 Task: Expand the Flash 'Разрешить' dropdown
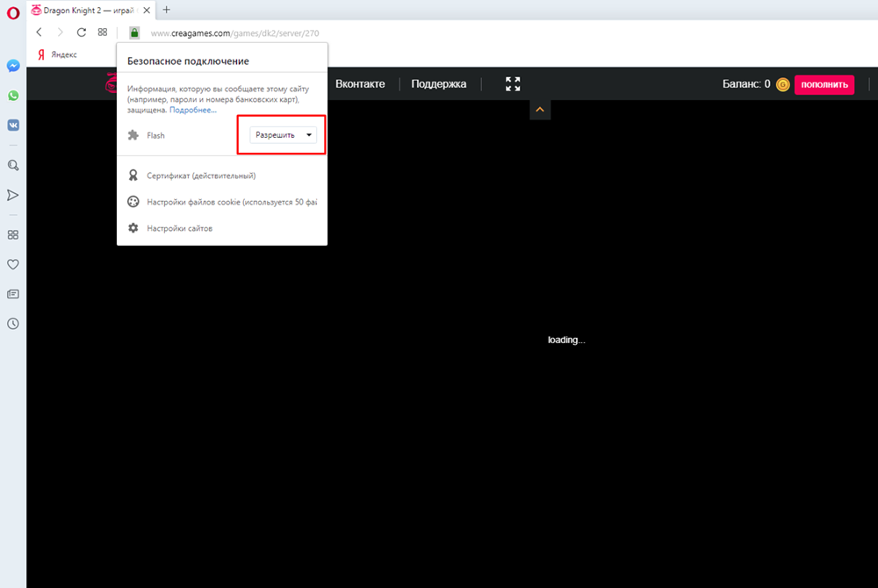point(283,135)
